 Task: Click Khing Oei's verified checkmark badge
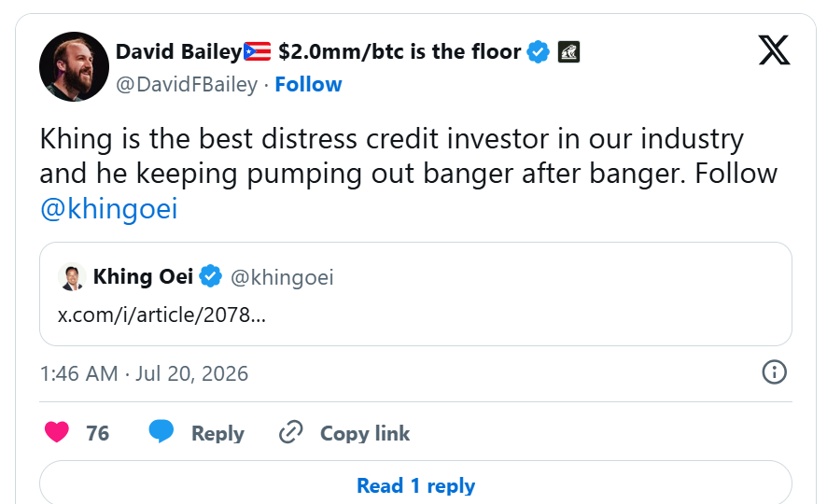coord(210,276)
